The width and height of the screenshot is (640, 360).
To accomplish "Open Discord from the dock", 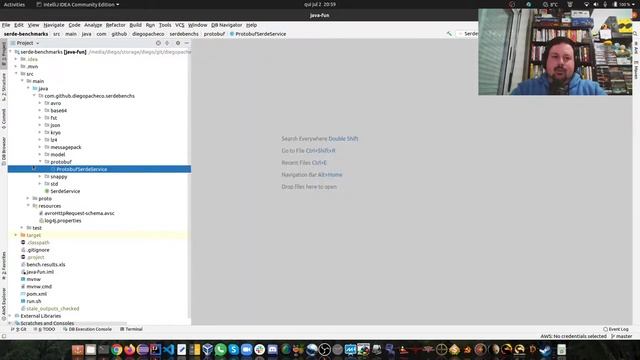I will click(x=272, y=350).
